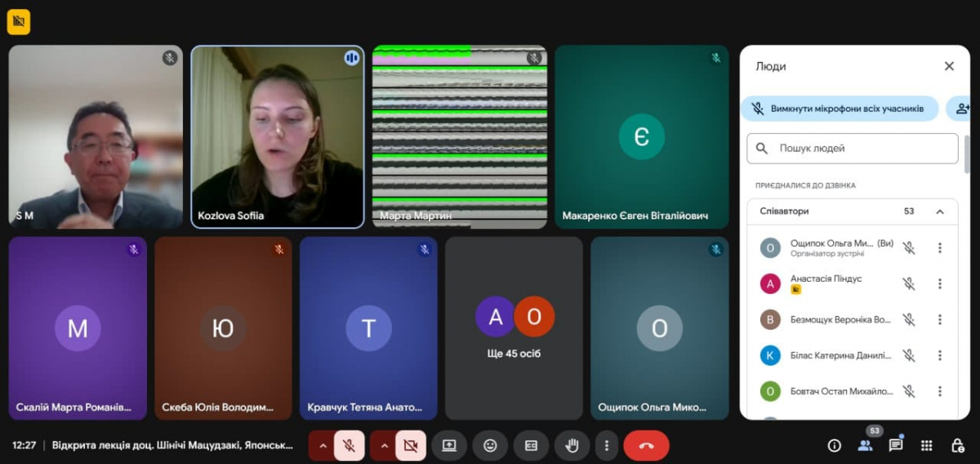The height and width of the screenshot is (464, 980).
Task: Toggle microphone on in bottom bar
Action: (349, 445)
